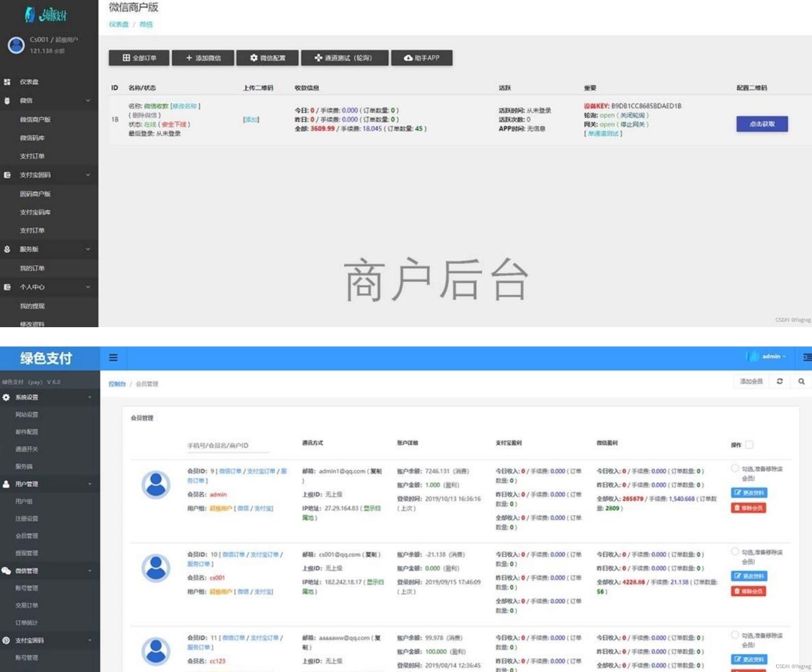Click red 移除会员 button for member admin

point(748,508)
